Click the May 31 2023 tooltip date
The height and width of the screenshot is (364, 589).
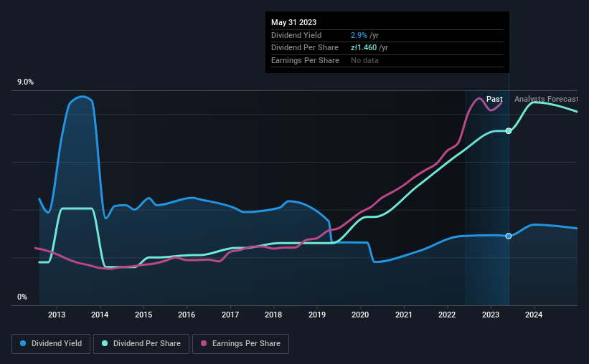pyautogui.click(x=294, y=22)
